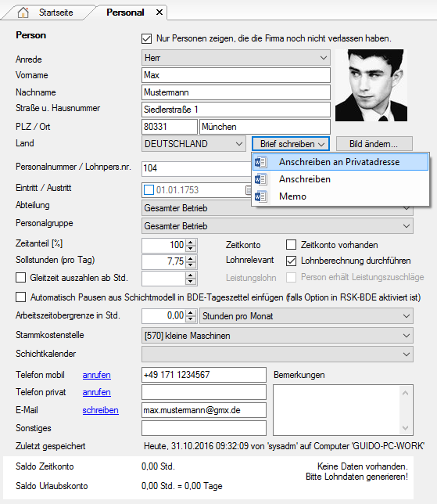The height and width of the screenshot is (504, 437).
Task: Uncheck Nur Personen zeigen checkbox
Action: click(x=146, y=38)
